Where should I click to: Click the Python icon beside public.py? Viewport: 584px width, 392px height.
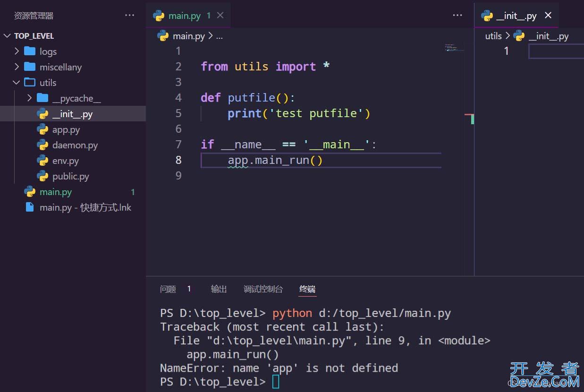point(42,176)
